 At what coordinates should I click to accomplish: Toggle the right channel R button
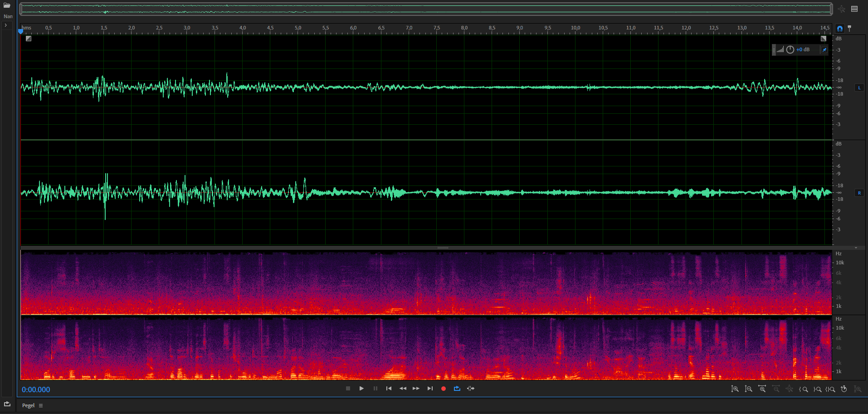click(859, 193)
